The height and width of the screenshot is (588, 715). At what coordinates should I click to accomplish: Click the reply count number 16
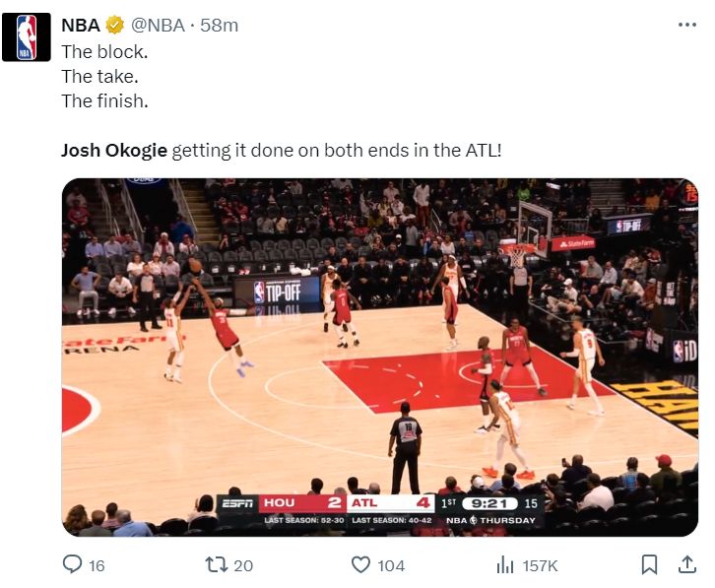click(97, 565)
